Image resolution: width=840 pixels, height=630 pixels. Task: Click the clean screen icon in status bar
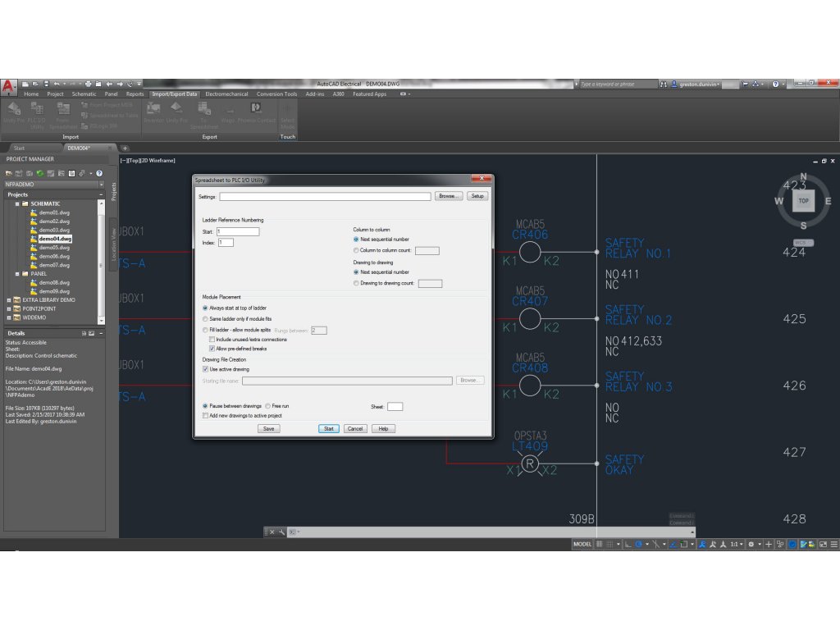pyautogui.click(x=824, y=545)
